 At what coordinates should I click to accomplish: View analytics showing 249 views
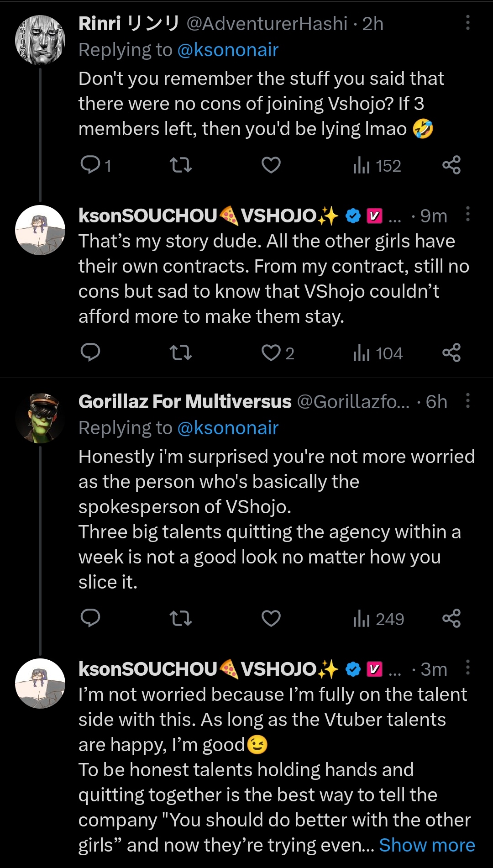pos(378,619)
